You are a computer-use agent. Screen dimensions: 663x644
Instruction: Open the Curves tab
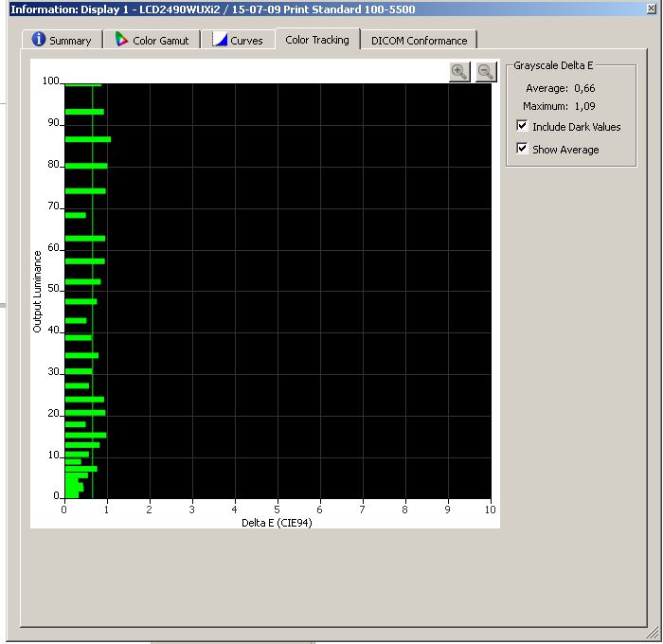tap(238, 40)
